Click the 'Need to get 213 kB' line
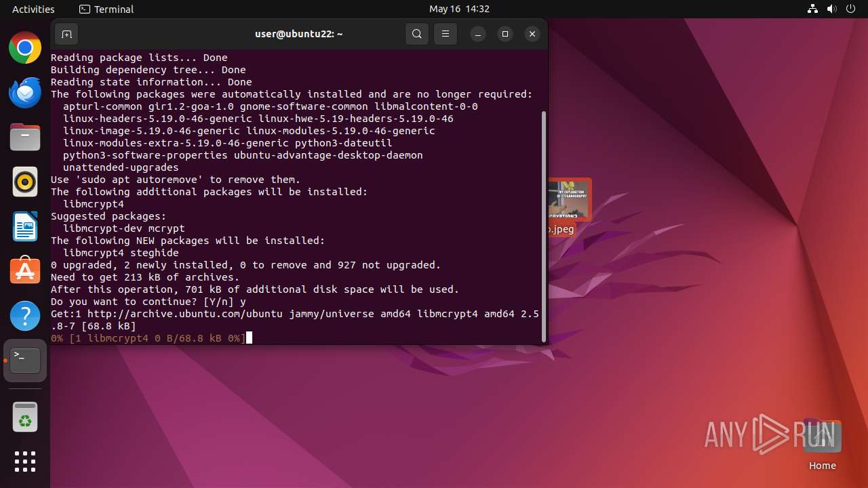 coord(145,277)
